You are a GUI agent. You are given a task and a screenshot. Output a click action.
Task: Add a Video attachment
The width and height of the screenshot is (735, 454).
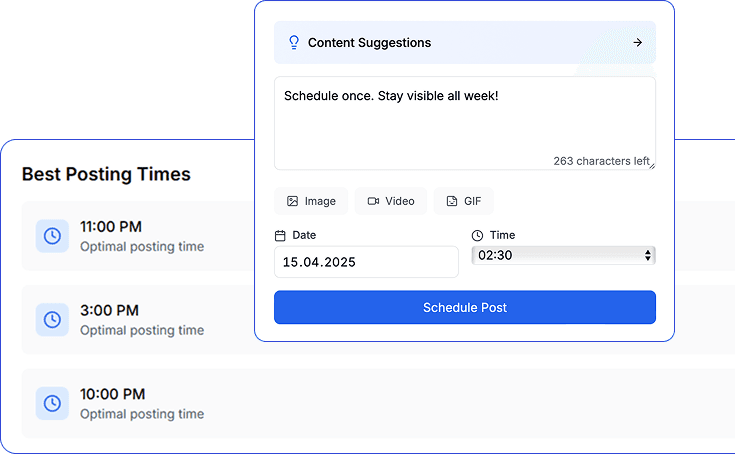pos(391,201)
